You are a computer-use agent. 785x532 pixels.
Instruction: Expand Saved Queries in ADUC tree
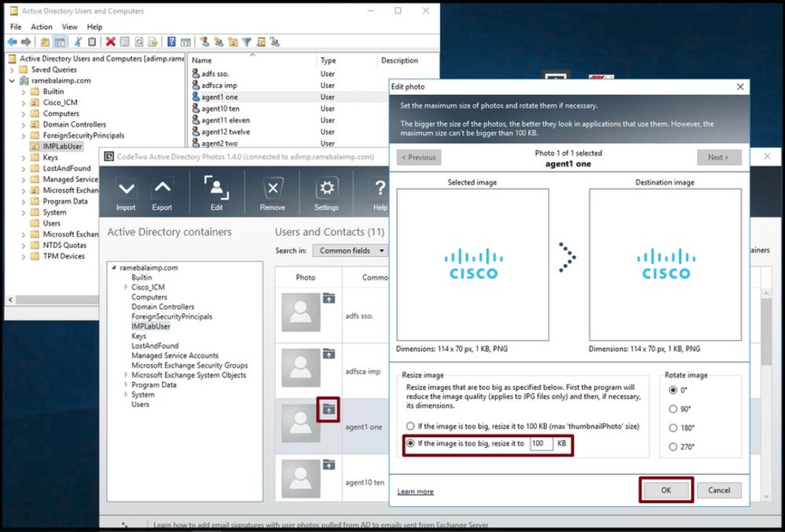pos(12,70)
